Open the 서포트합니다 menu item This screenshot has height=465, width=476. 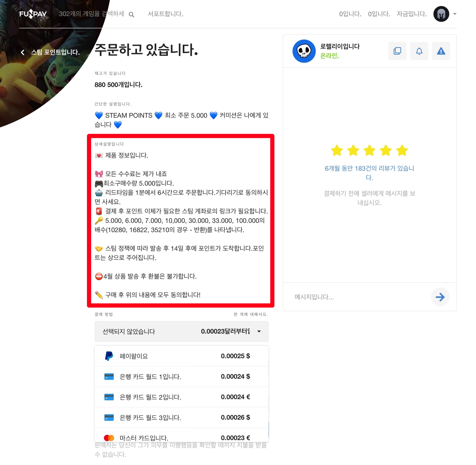tap(166, 14)
